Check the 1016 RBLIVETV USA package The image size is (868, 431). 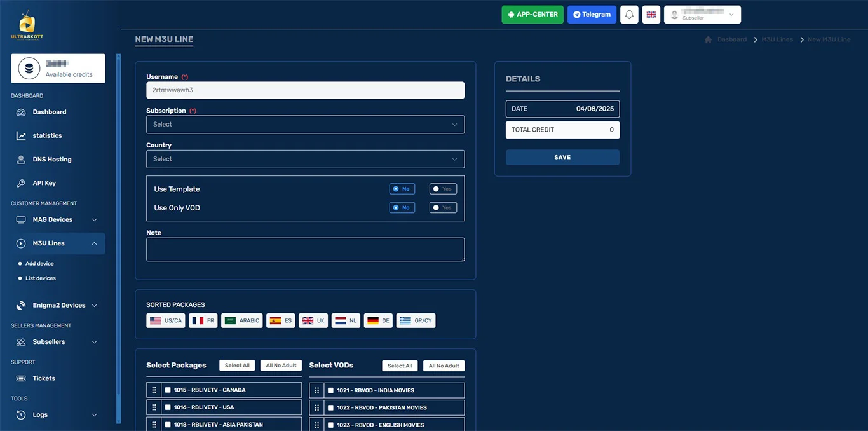[x=168, y=407]
